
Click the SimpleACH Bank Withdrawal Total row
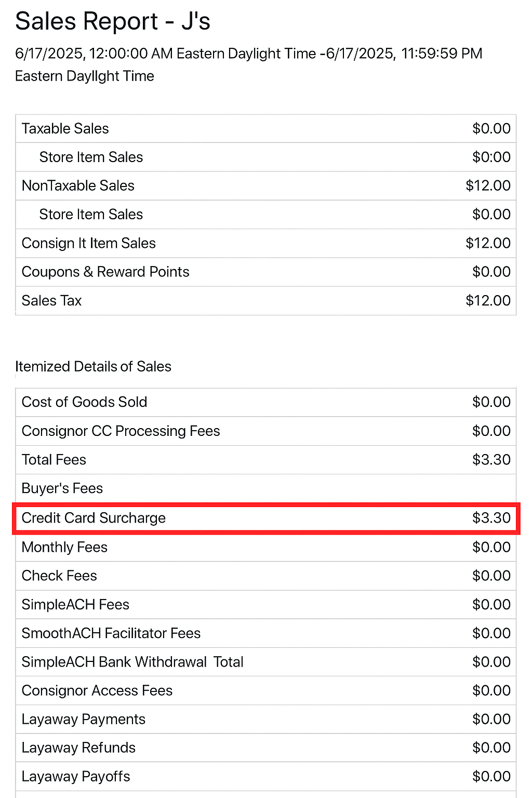265,662
